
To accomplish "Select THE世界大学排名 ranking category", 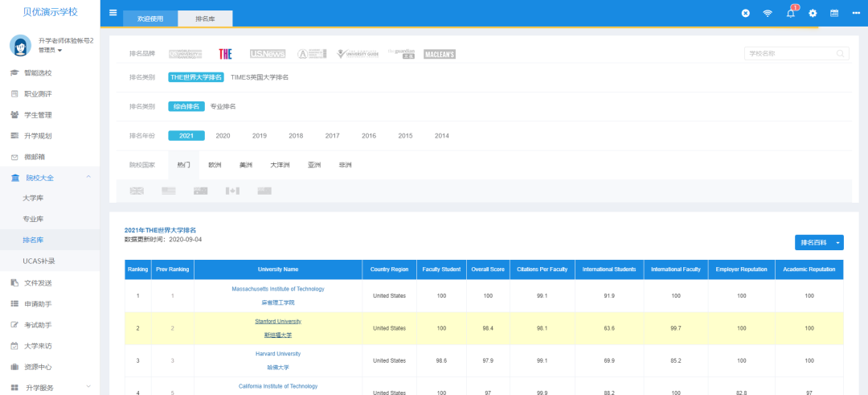I will coord(196,77).
